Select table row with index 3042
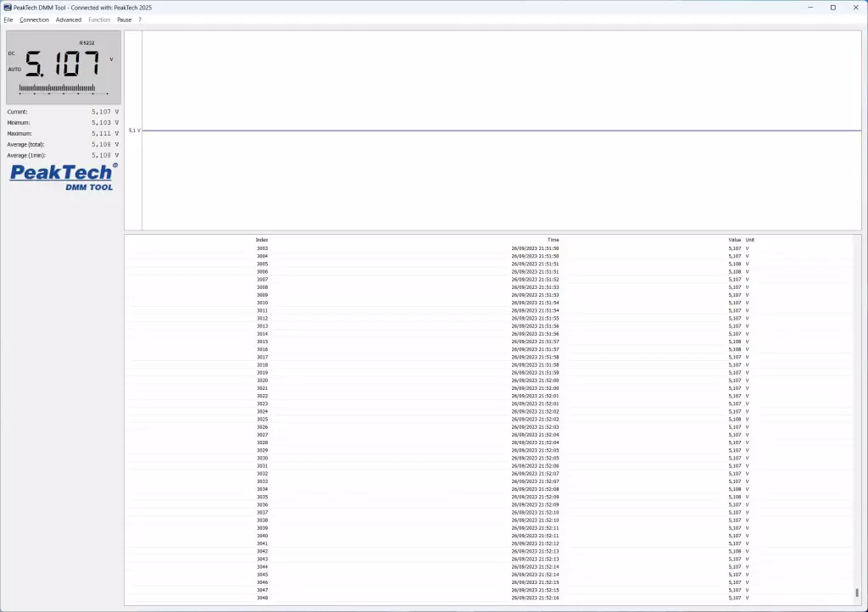 (x=491, y=551)
